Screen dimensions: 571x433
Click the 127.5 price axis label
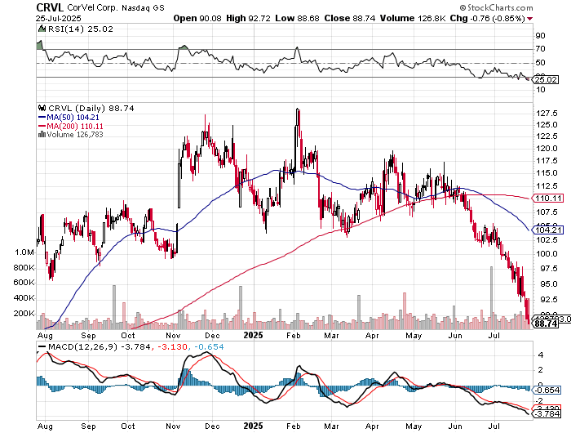547,113
